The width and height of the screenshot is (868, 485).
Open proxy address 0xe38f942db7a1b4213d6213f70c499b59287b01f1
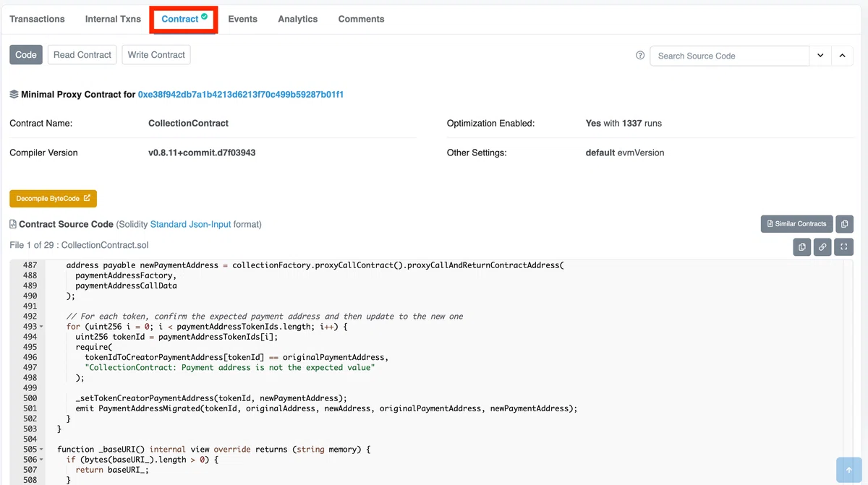point(241,95)
